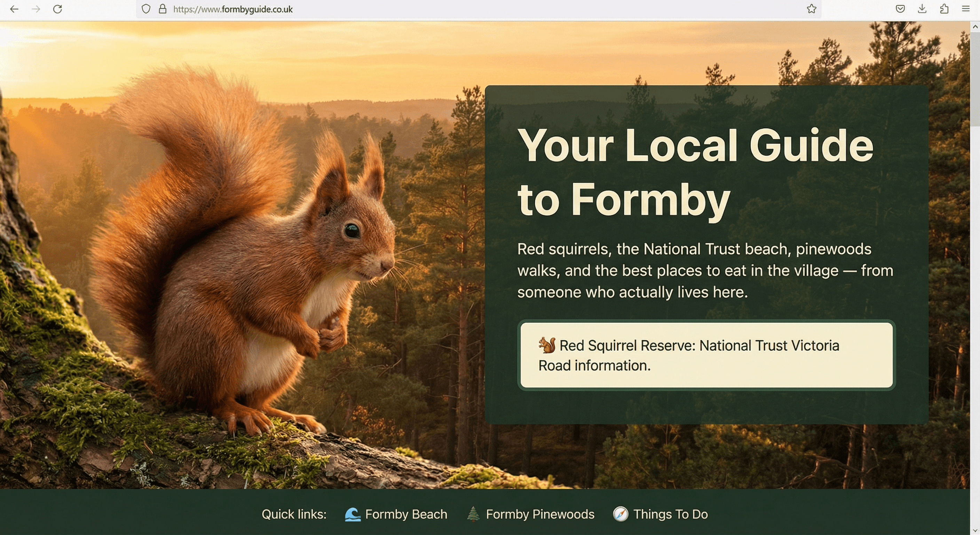Screen dimensions: 980x535
Task: Click the pine tree icon for Pinewoods
Action: [473, 514]
